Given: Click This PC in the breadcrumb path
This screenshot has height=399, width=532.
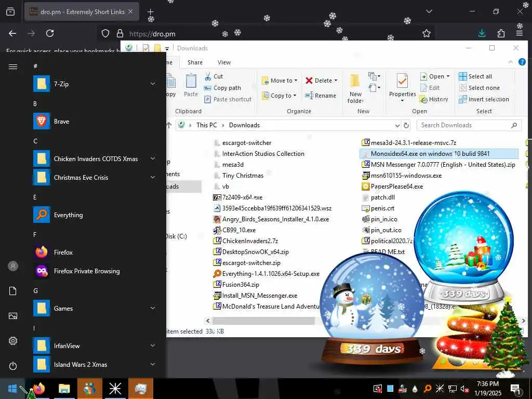Looking at the screenshot, I should tap(206, 125).
